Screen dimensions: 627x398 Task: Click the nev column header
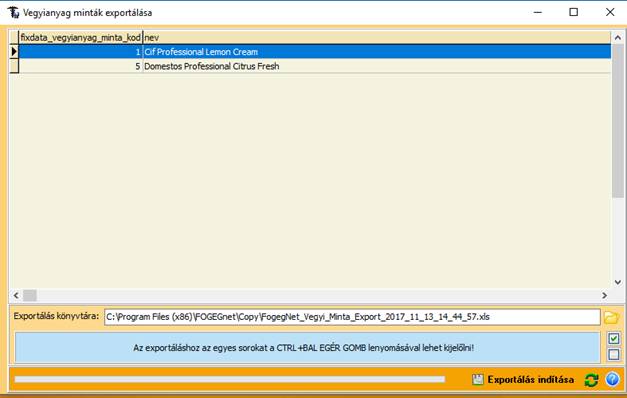377,38
